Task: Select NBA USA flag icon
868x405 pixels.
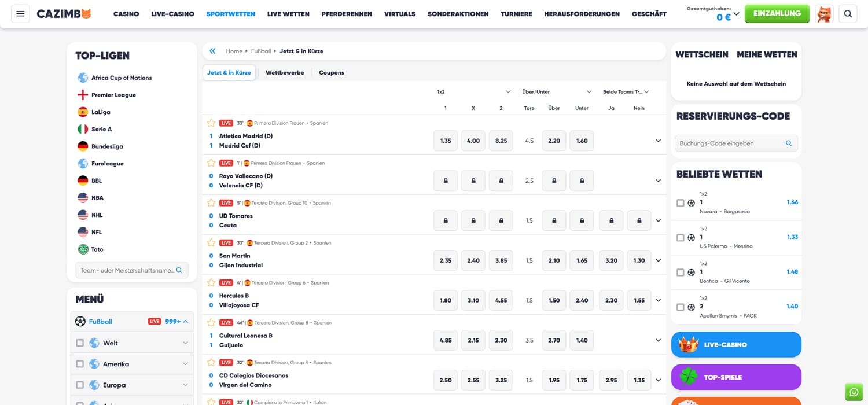Action: [83, 198]
